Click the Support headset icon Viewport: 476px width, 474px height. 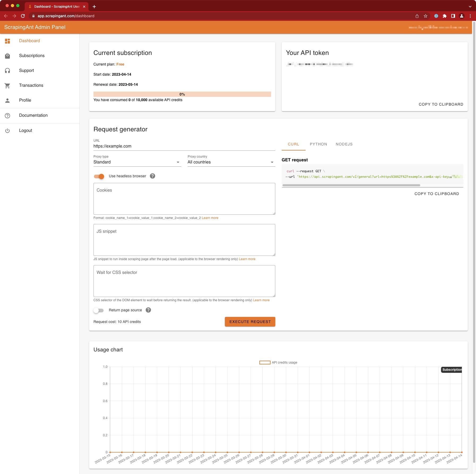7,71
